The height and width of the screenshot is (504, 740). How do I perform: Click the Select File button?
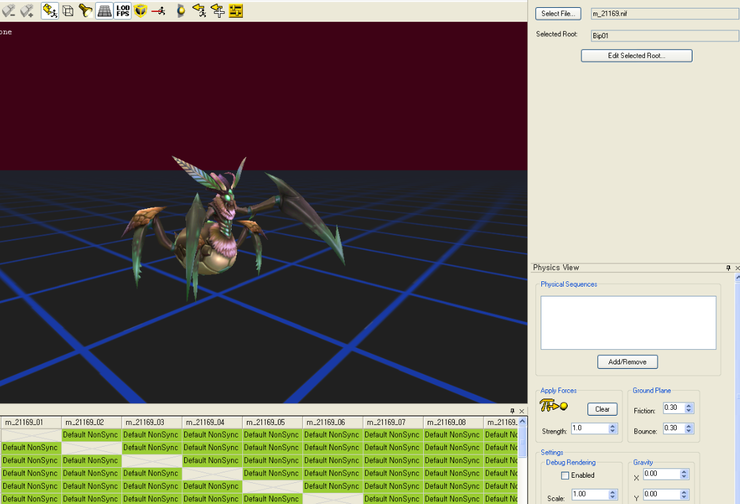(x=559, y=14)
